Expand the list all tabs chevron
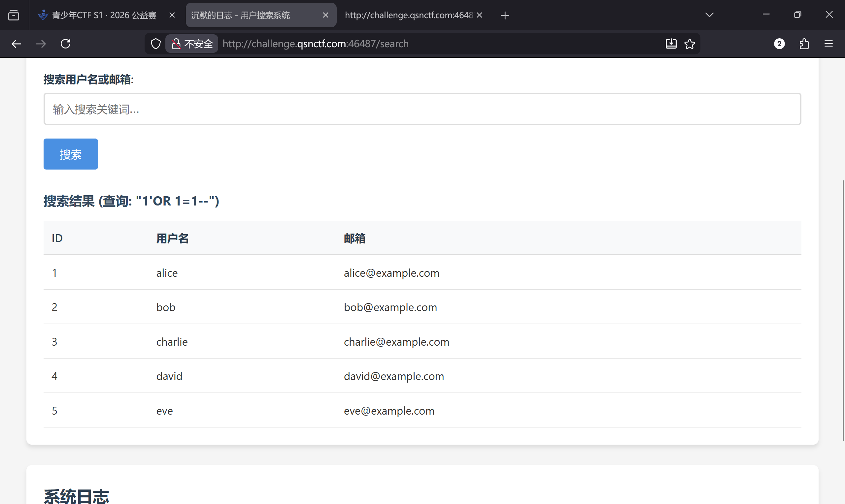845x504 pixels. click(x=709, y=15)
